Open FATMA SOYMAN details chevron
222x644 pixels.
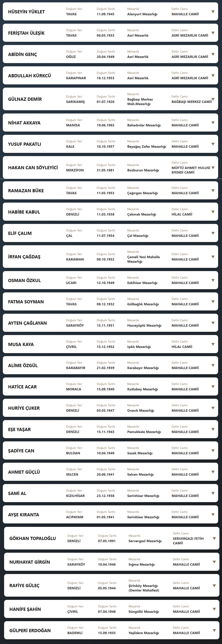(x=213, y=301)
